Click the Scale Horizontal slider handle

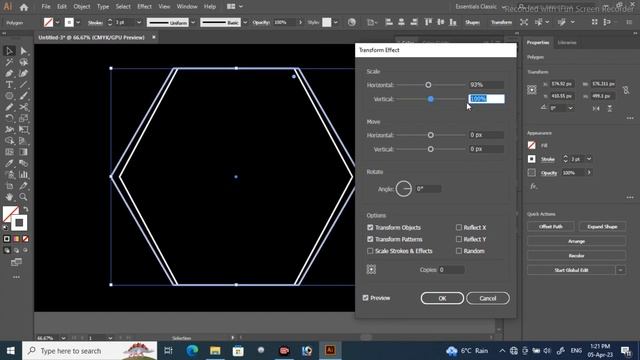tap(428, 85)
